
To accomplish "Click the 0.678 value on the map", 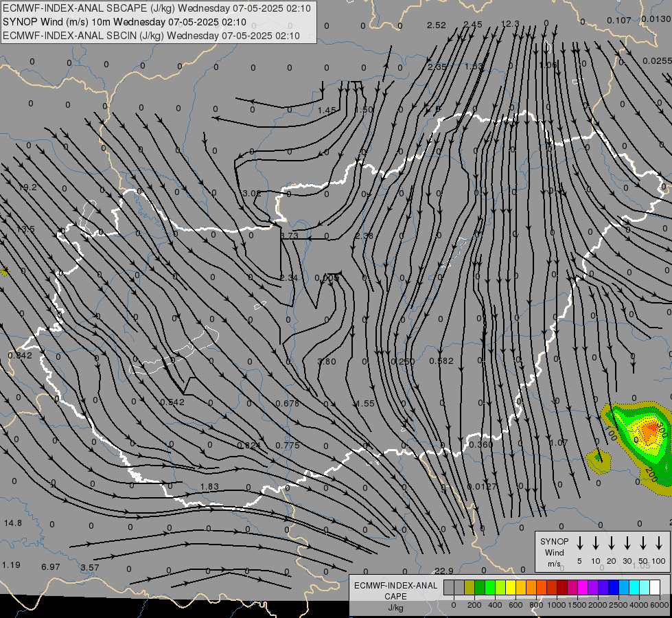I will point(288,404).
